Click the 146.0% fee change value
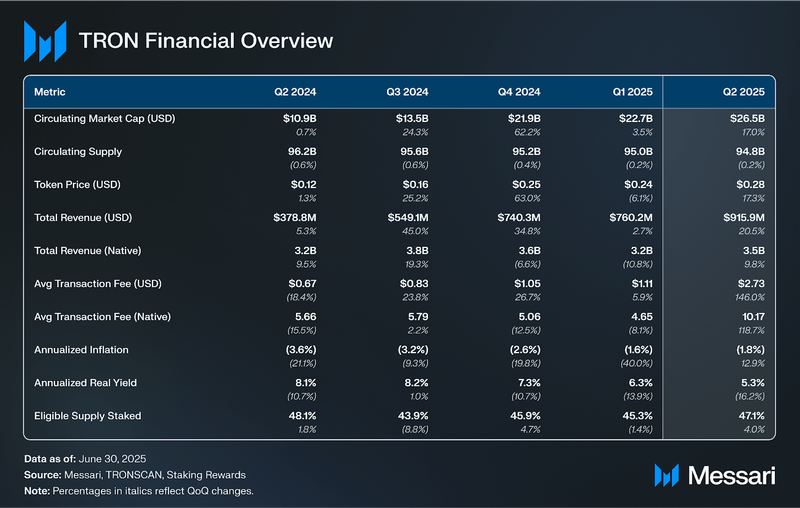800x508 pixels. [750, 297]
